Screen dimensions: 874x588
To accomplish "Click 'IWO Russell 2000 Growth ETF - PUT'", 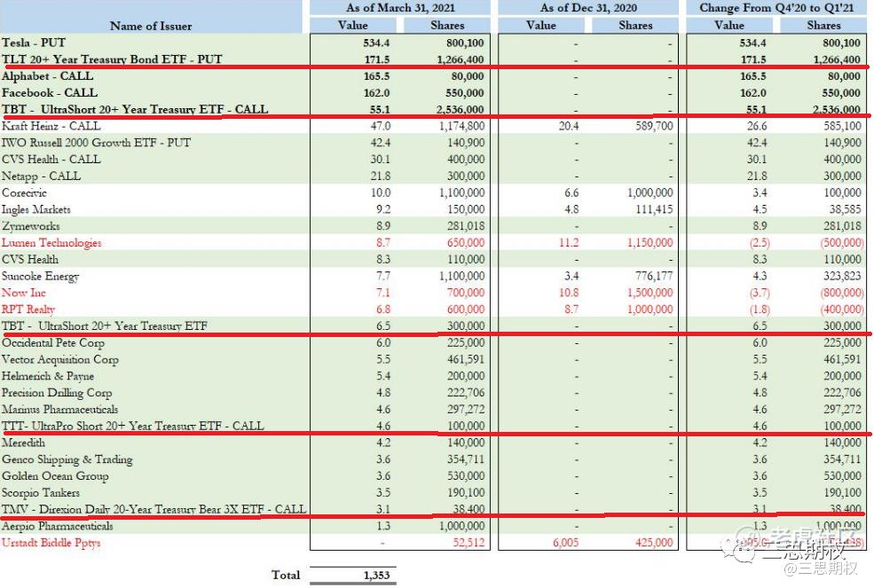I will click(96, 143).
